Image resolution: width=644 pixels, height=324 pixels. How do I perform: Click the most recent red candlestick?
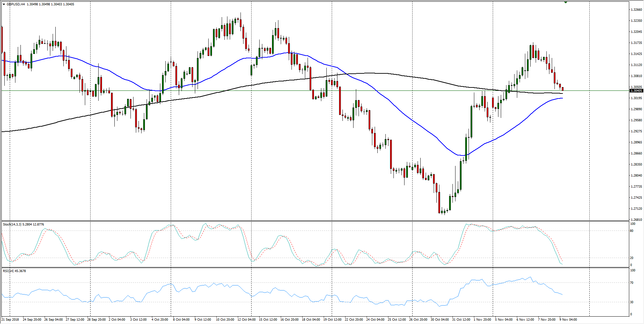[562, 89]
